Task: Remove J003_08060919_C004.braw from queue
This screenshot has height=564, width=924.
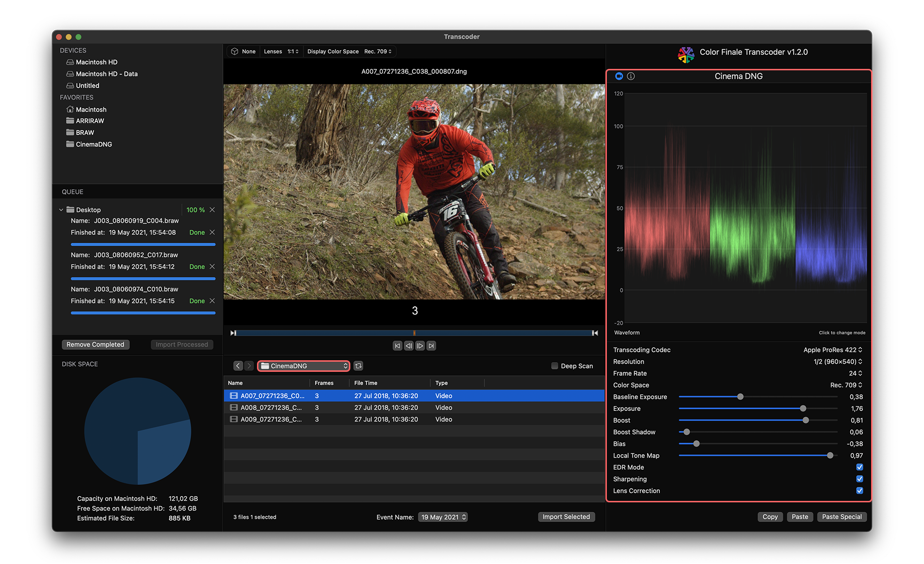Action: 212,232
